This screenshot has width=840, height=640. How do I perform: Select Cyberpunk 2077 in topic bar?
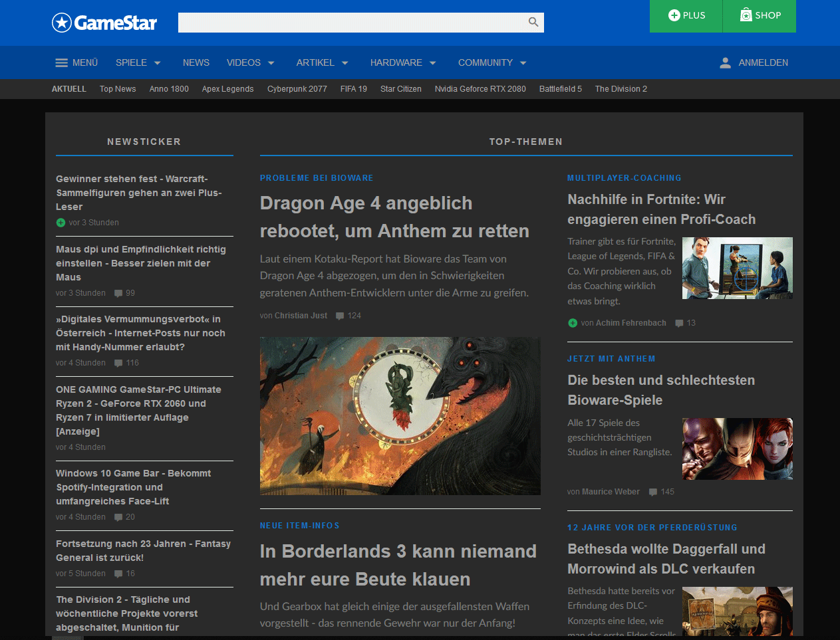click(x=297, y=89)
